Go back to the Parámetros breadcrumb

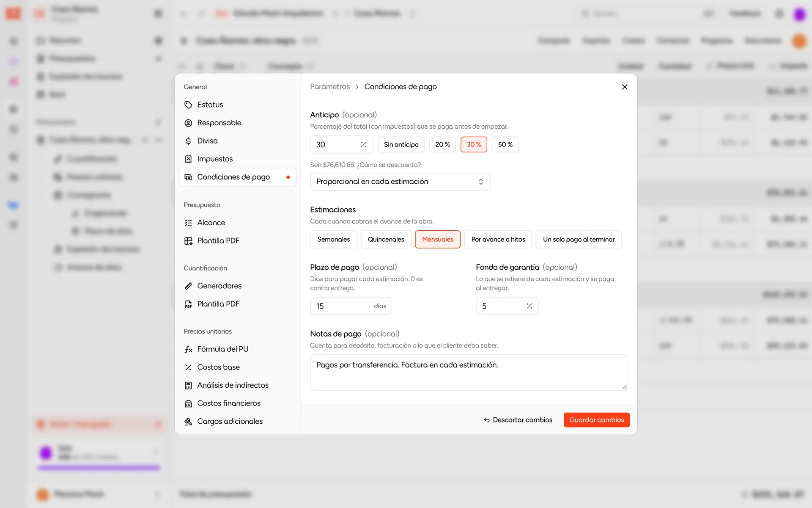(330, 87)
